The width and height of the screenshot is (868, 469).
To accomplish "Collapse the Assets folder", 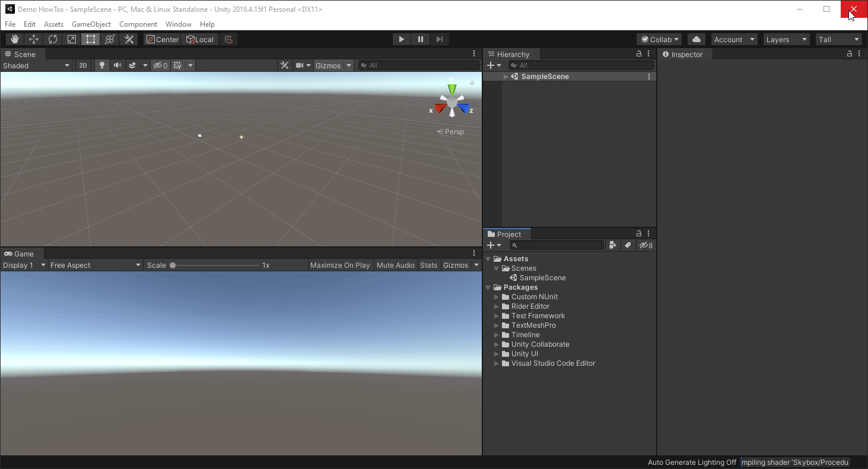I will coord(488,259).
